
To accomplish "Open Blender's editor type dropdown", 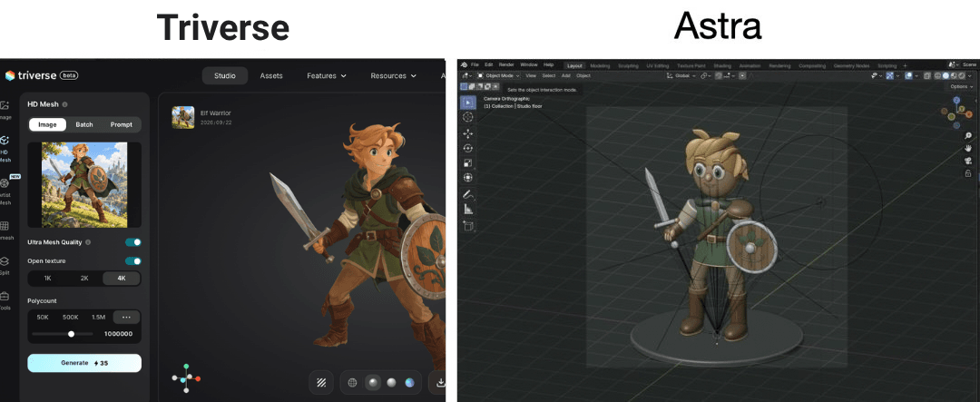I will coord(466,75).
